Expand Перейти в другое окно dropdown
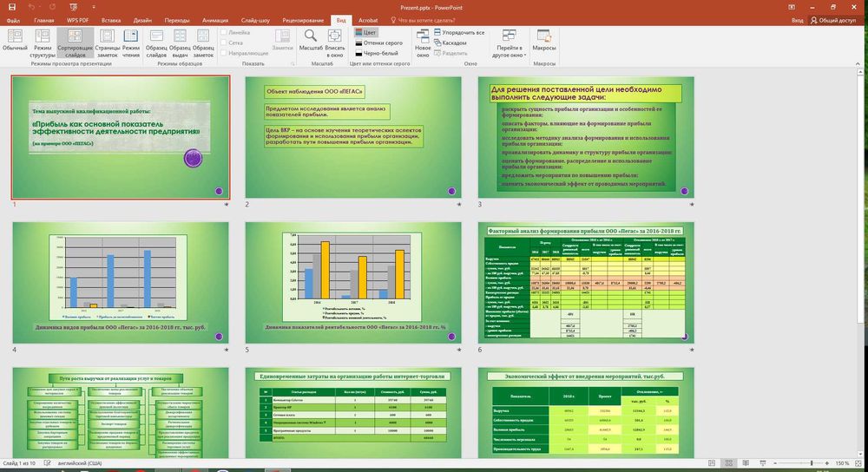The image size is (868, 472). click(x=509, y=43)
